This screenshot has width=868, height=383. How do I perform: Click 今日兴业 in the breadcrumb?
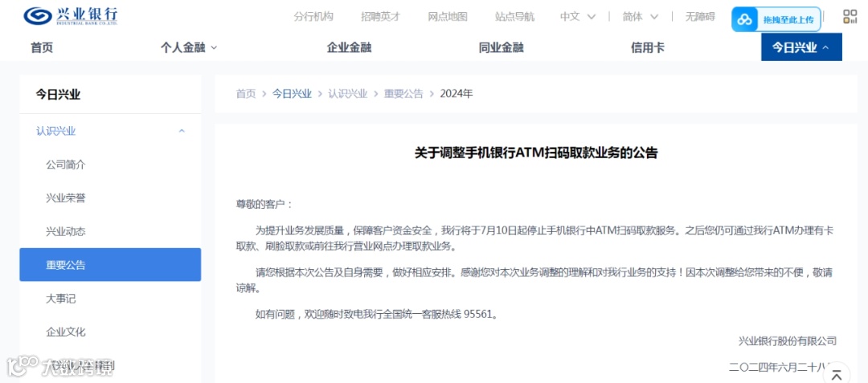(292, 93)
